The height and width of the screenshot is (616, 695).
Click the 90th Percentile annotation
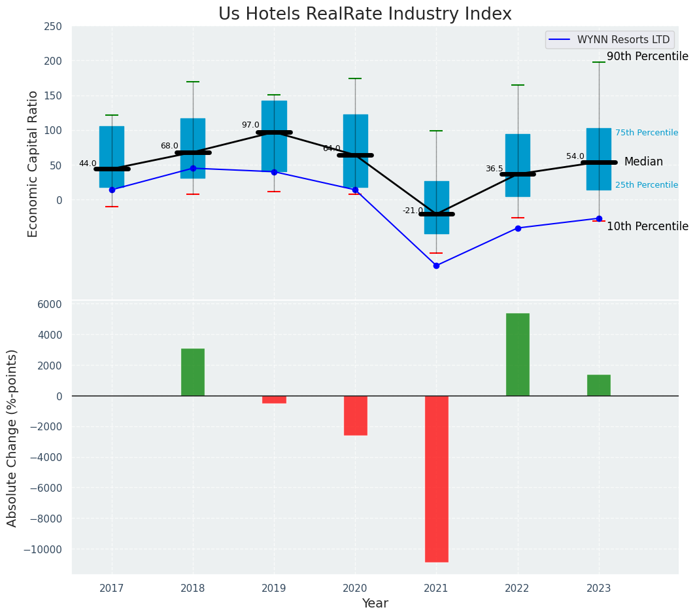(647, 57)
